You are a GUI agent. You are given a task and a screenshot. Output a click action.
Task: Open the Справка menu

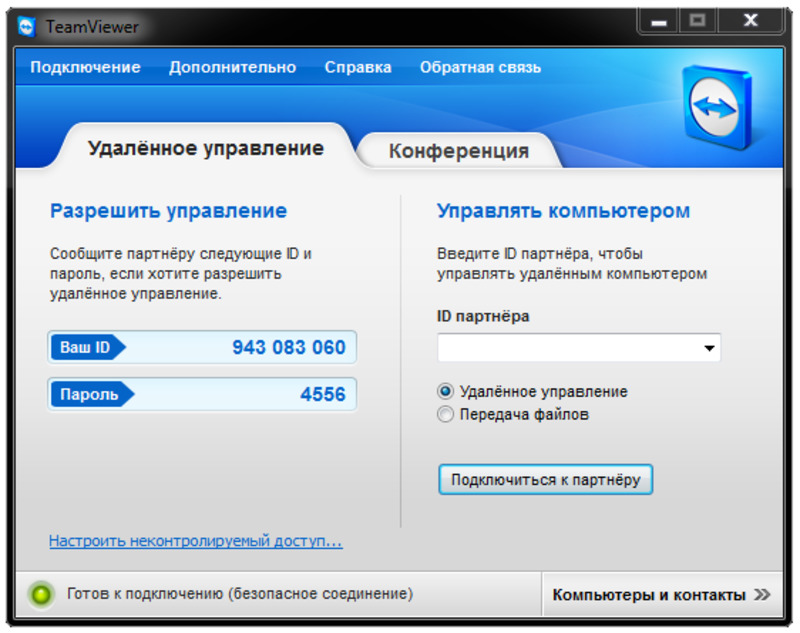(358, 67)
